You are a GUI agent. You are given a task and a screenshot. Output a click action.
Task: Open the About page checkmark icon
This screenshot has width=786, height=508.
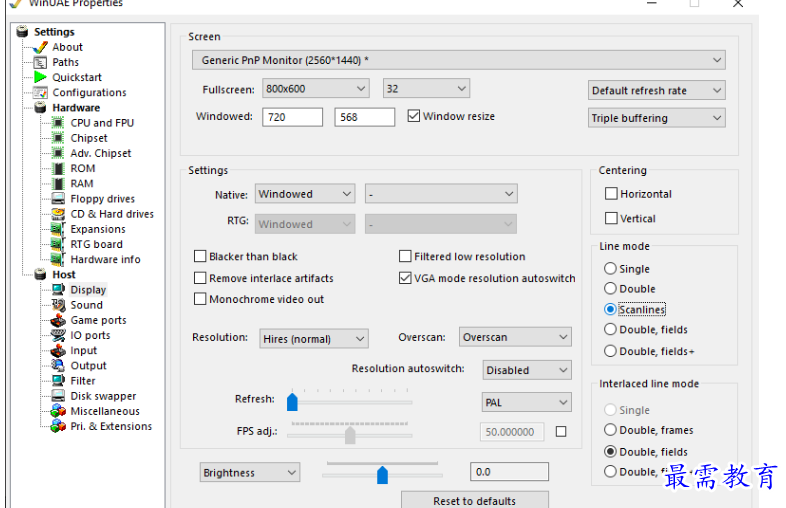click(40, 48)
